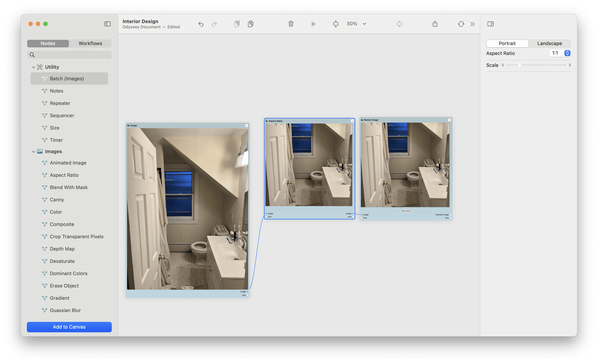The width and height of the screenshot is (598, 364).
Task: Select the Workflows tab
Action: 90,43
